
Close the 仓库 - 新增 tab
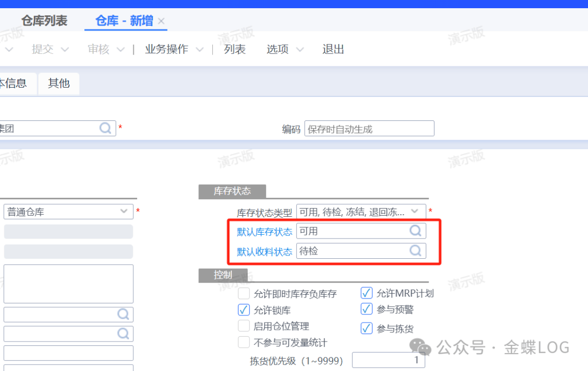click(x=161, y=21)
